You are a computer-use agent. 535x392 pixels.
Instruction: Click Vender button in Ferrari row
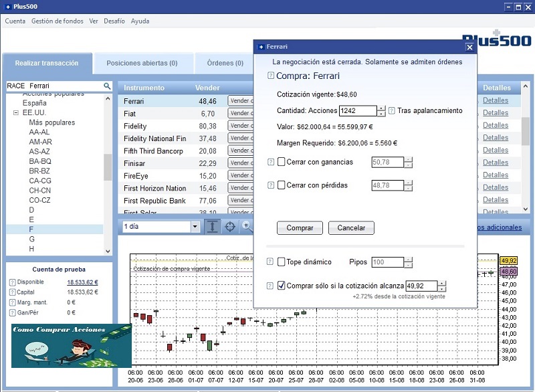241,100
